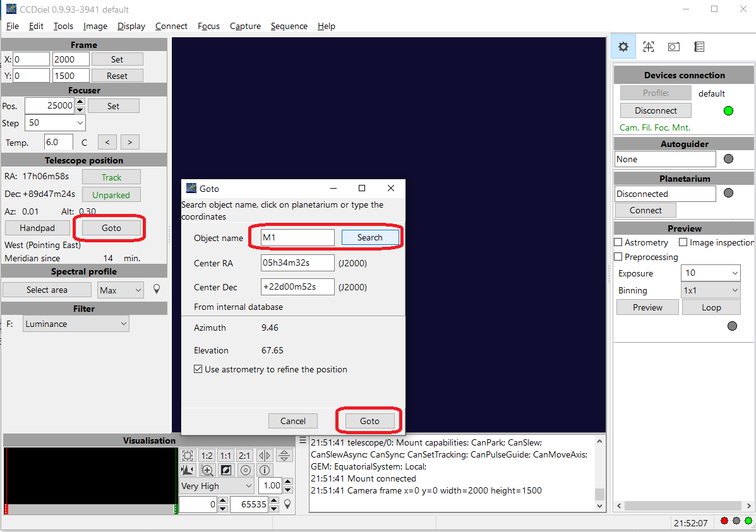Screen dimensions: 756x532
Task: Toggle the histogram icon in Visualisation
Action: click(188, 470)
